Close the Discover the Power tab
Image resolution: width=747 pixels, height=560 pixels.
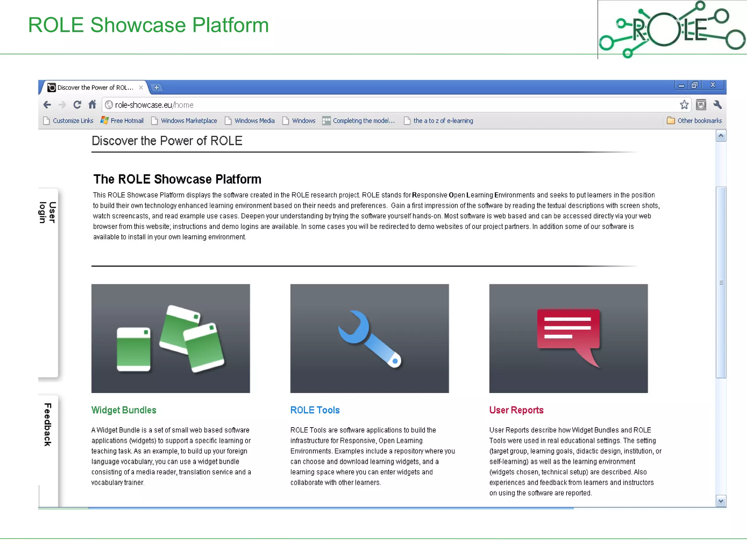tap(141, 87)
